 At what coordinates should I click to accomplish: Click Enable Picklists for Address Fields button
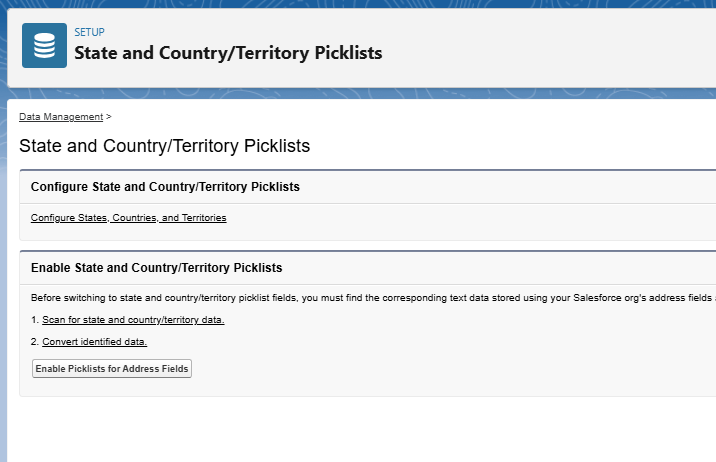click(x=112, y=368)
